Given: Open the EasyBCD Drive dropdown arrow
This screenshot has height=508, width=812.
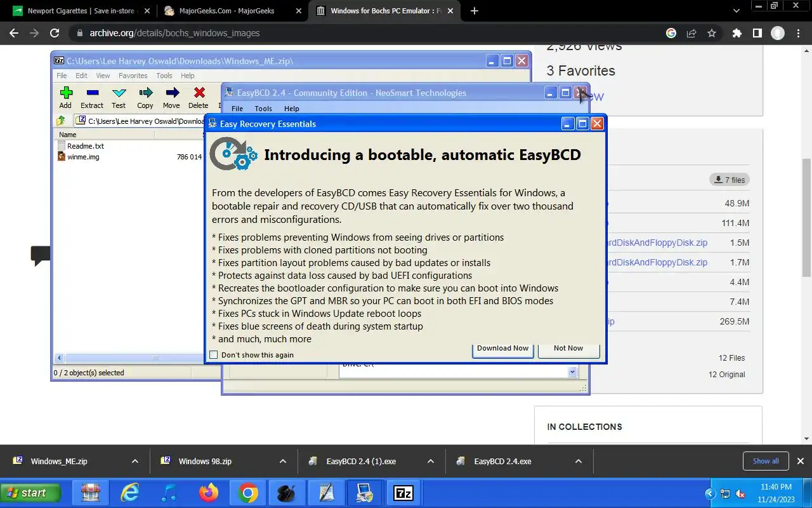Looking at the screenshot, I should click(572, 372).
